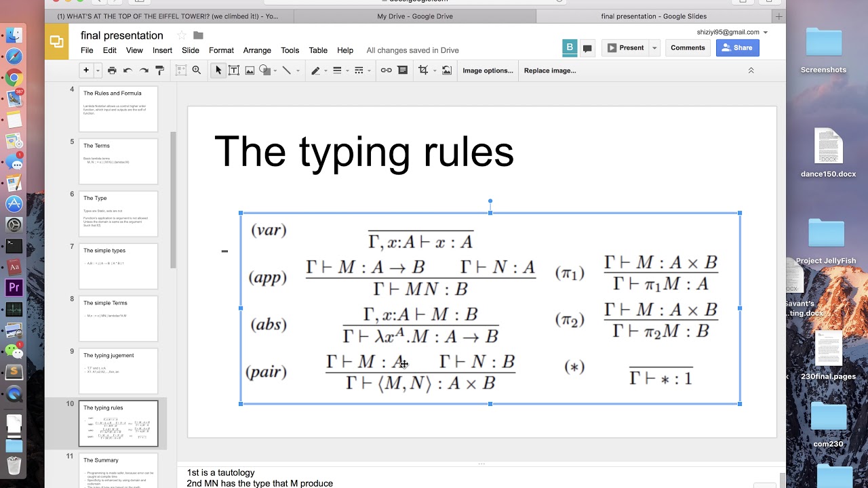Open the new slide layout dropdown arrow
The height and width of the screenshot is (488, 868).
pos(98,70)
